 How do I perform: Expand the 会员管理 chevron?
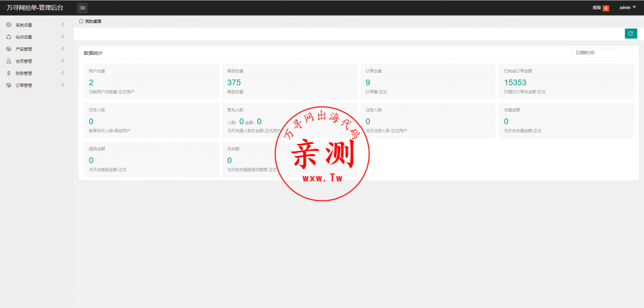(63, 61)
